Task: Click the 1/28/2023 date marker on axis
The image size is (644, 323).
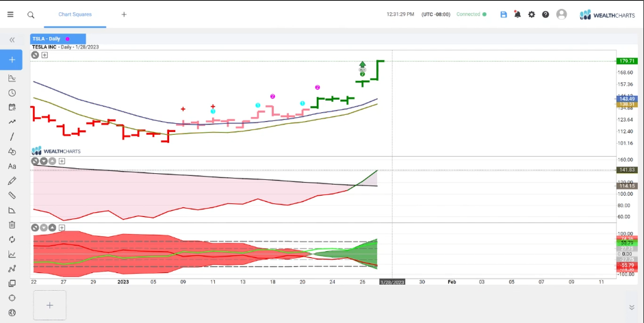Action: 392,282
